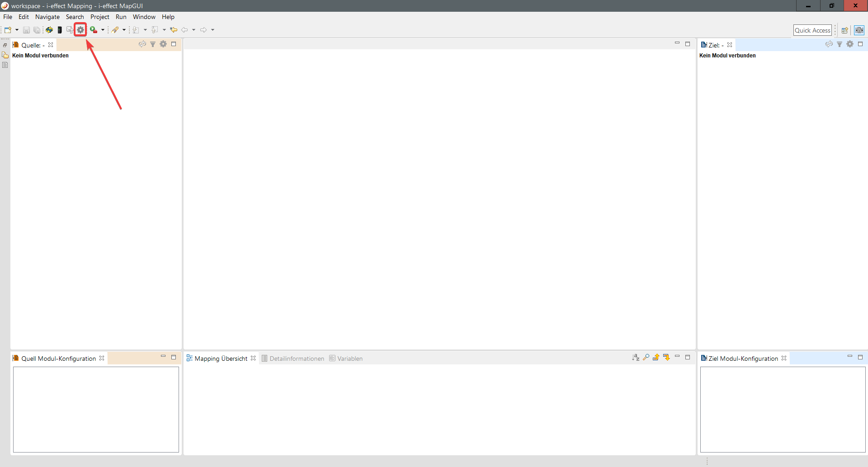Open the Project menu

click(x=99, y=17)
